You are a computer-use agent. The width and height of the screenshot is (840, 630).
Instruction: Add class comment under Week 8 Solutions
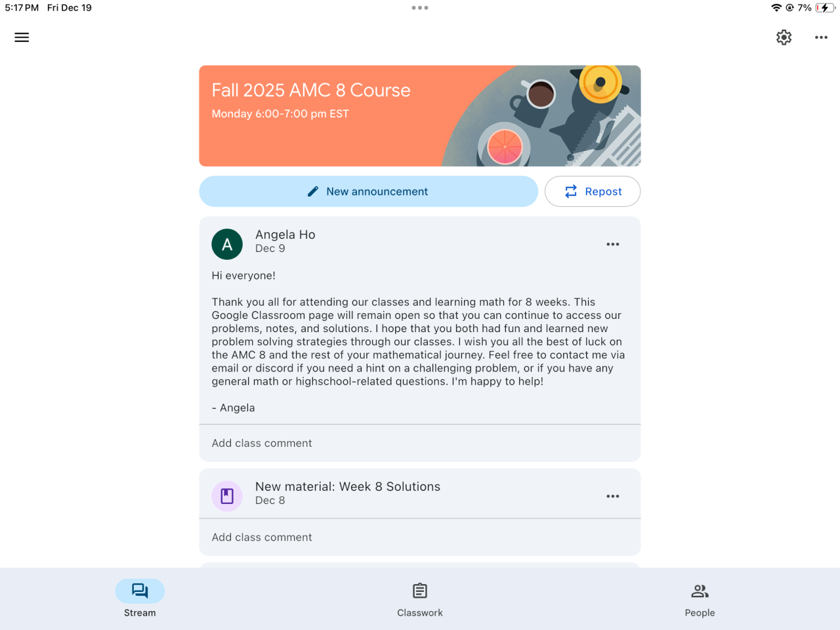(x=420, y=537)
